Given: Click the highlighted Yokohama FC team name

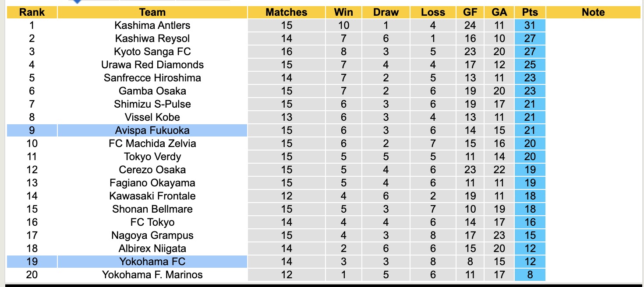Looking at the screenshot, I should (x=152, y=262).
